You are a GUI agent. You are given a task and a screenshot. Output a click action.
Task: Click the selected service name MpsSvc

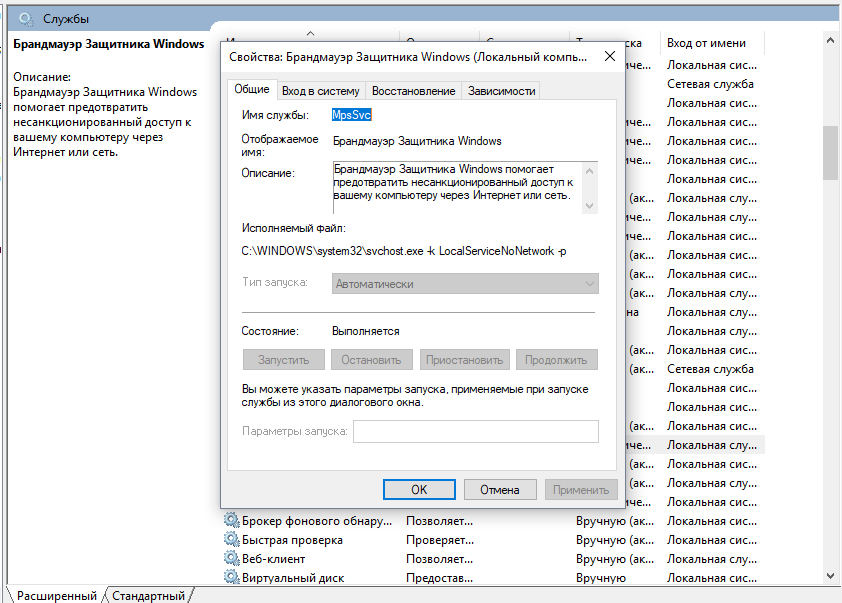351,115
